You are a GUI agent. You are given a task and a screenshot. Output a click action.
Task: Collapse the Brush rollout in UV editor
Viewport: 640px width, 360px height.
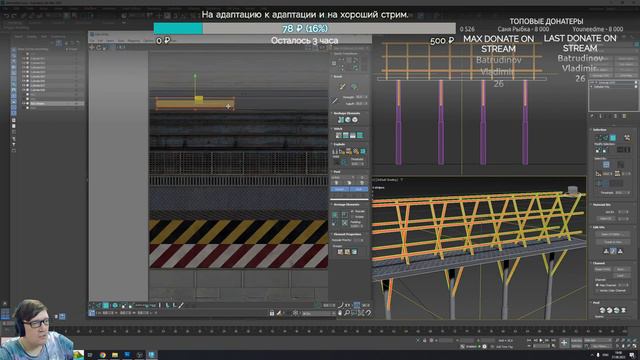[338, 76]
